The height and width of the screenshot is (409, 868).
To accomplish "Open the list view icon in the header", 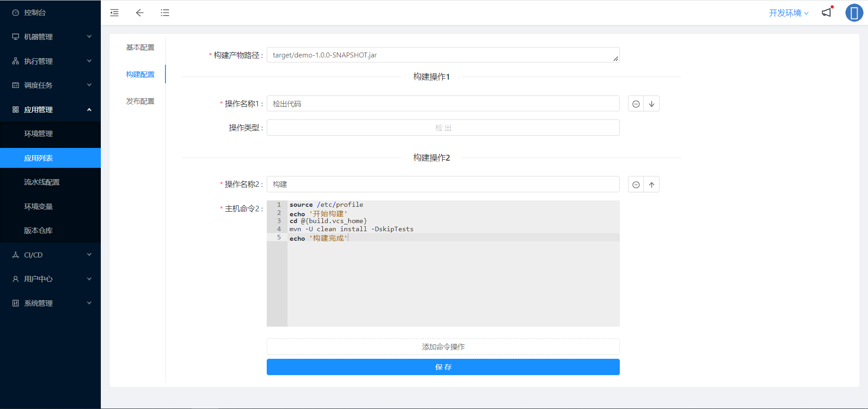I will point(165,13).
